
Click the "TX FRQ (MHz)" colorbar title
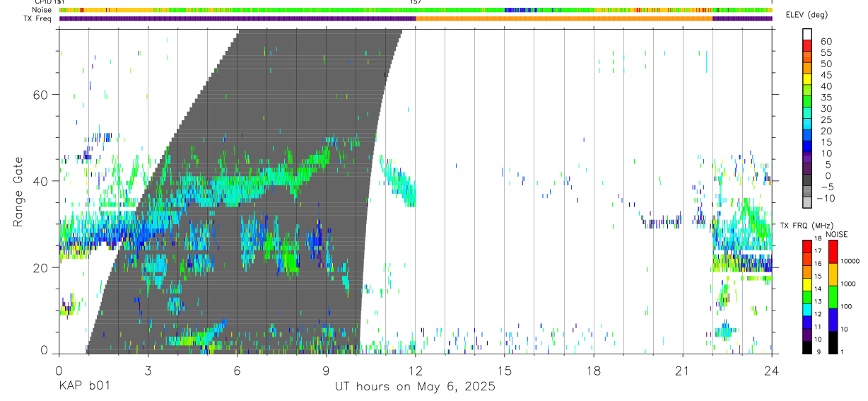807,226
